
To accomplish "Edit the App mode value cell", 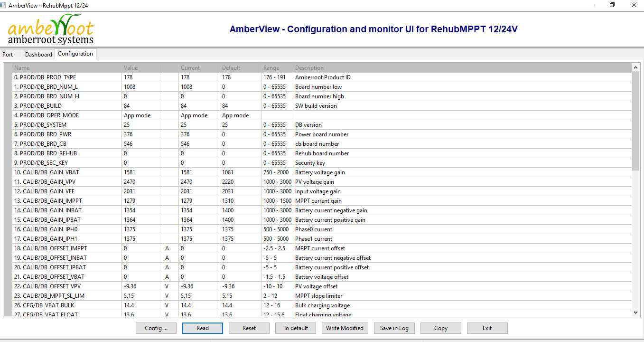I will [142, 115].
